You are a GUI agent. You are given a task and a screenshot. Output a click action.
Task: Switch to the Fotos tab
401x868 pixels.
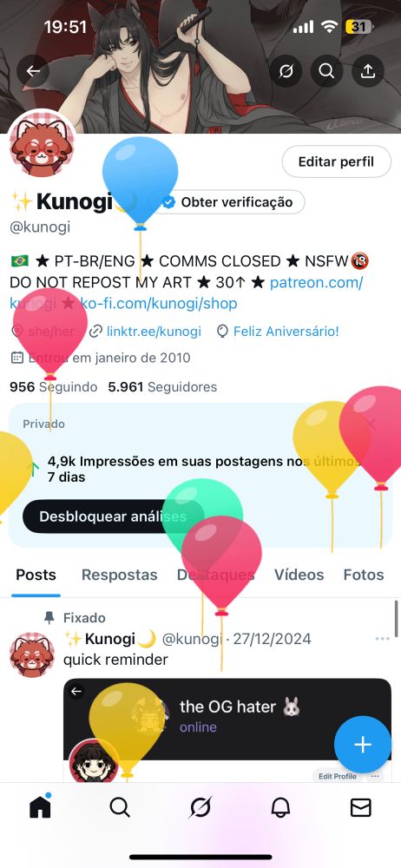click(x=364, y=575)
